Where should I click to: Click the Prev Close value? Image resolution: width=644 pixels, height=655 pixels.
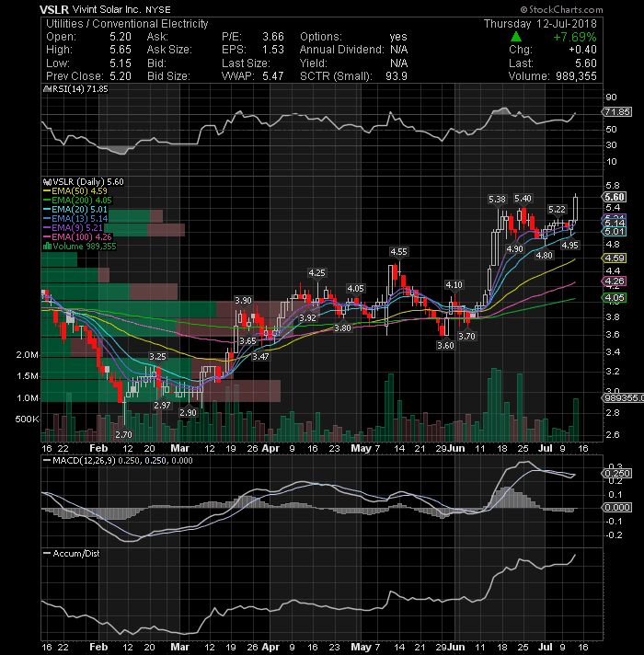point(121,76)
